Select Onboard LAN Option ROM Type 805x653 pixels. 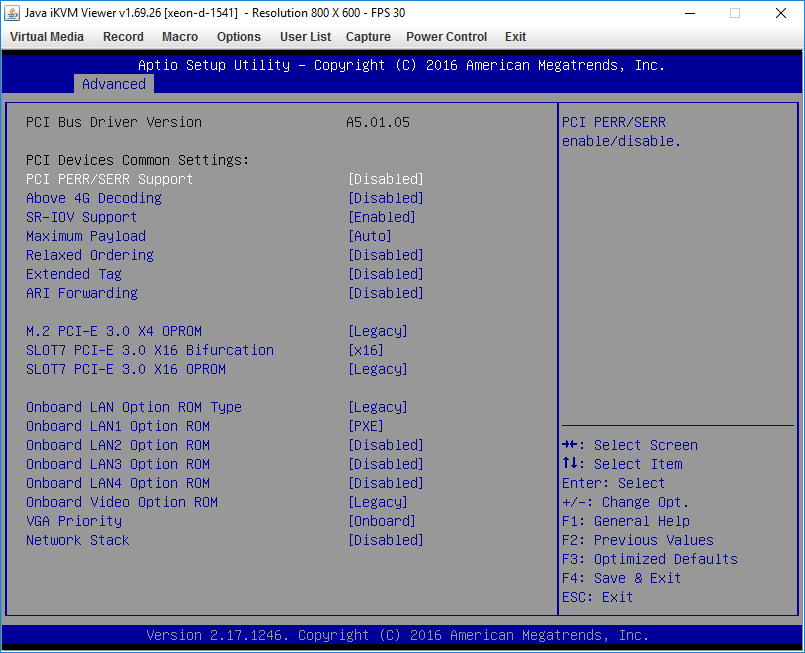[x=134, y=407]
